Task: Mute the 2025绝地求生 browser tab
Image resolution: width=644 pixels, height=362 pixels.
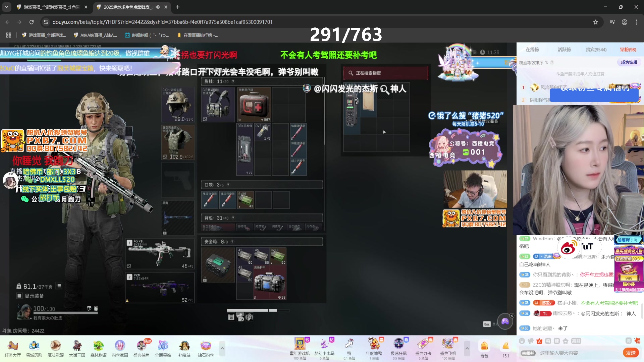Action: pos(158,7)
